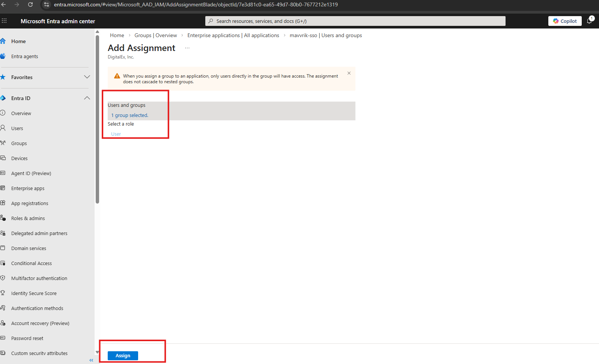Screen dimensions: 599x364
Task: Open the more options ellipsis beside Add Assignment
Action: point(187,48)
